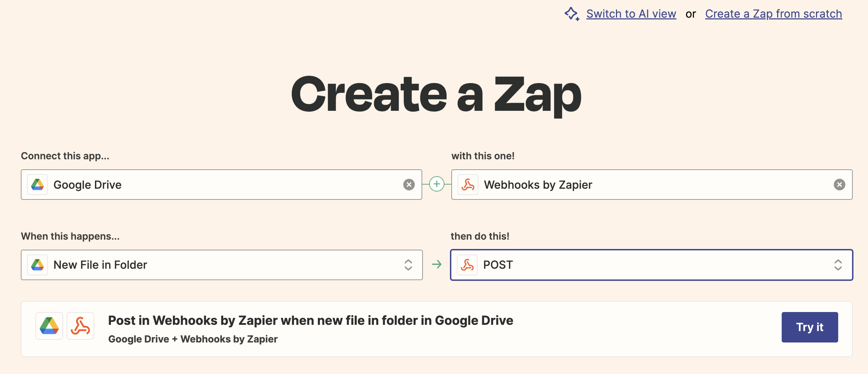This screenshot has width=868, height=374.
Task: Clear the Webhooks by Zapier selection
Action: (840, 185)
